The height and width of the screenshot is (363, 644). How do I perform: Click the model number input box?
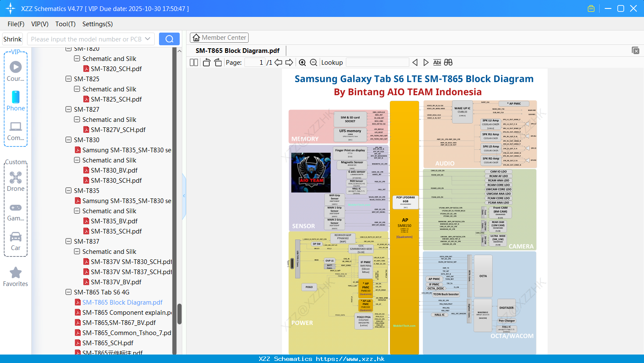click(87, 39)
